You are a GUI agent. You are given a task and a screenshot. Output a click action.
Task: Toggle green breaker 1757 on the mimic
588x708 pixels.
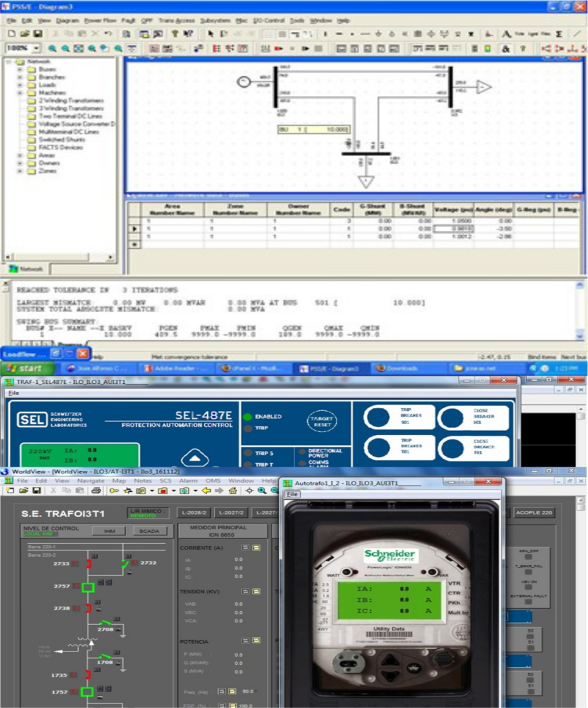click(88, 692)
